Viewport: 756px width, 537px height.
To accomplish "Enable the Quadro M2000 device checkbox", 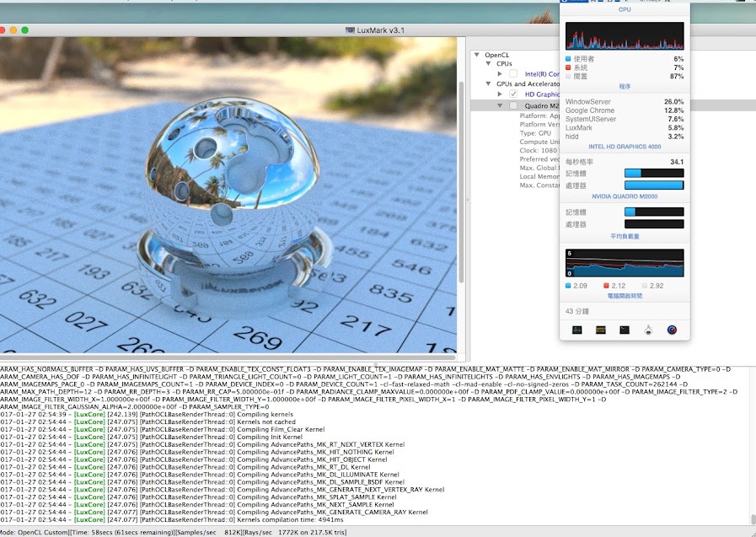I will [x=513, y=105].
